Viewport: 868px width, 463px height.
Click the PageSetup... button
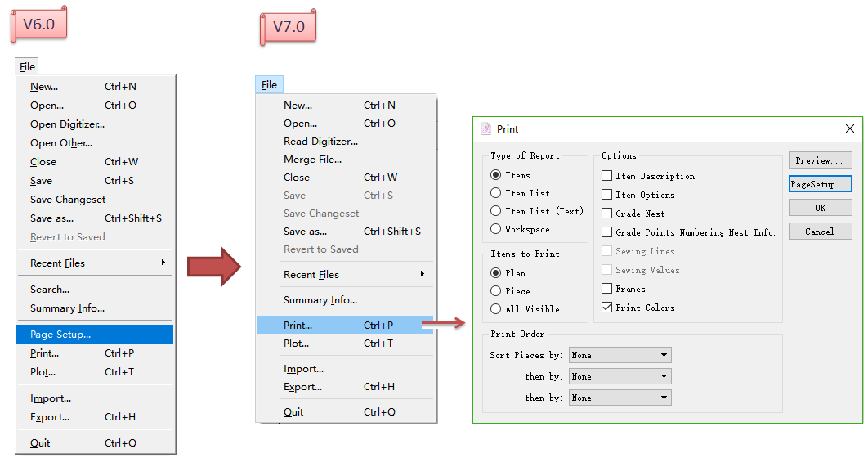820,184
